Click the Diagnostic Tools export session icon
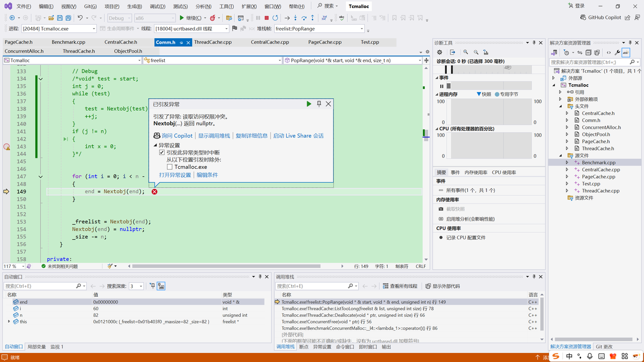The width and height of the screenshot is (644, 362). coord(452,52)
